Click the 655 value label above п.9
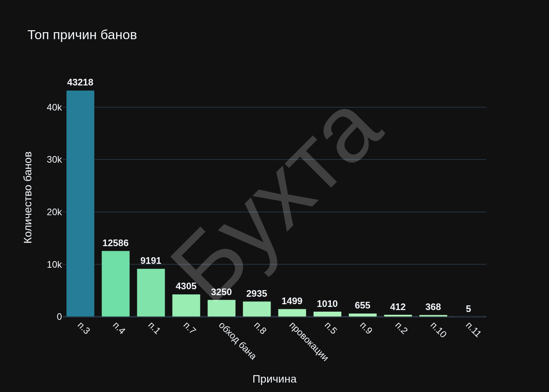549x392 pixels. point(363,305)
